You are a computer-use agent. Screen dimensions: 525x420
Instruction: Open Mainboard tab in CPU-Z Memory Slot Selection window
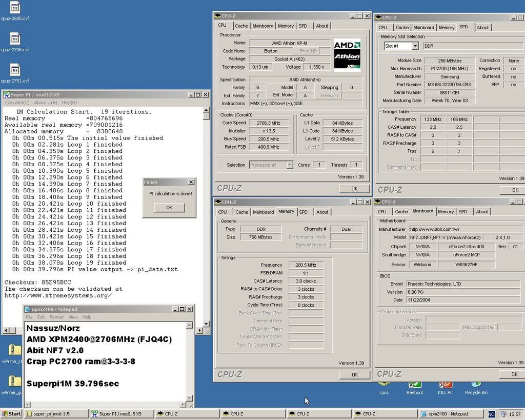[x=423, y=28]
